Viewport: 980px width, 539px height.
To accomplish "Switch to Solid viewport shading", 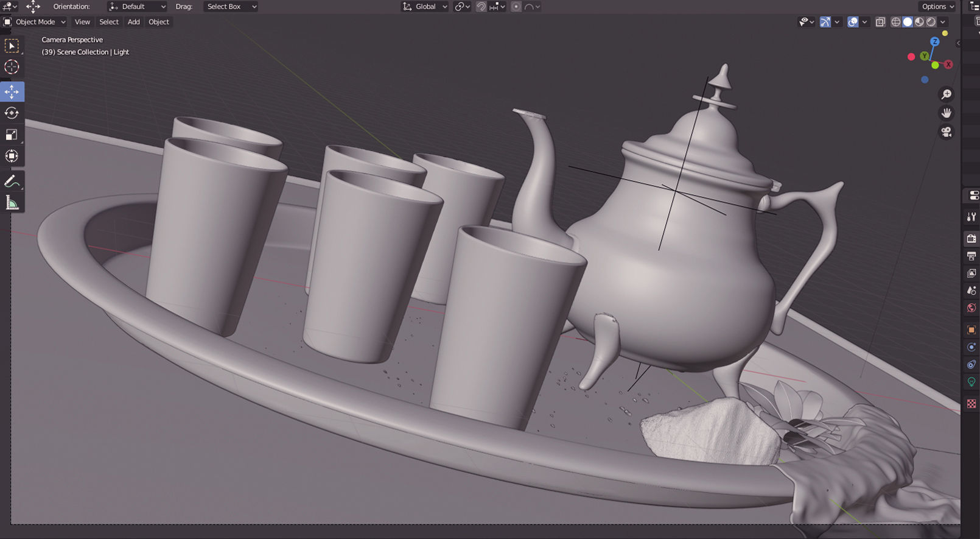I will [908, 22].
